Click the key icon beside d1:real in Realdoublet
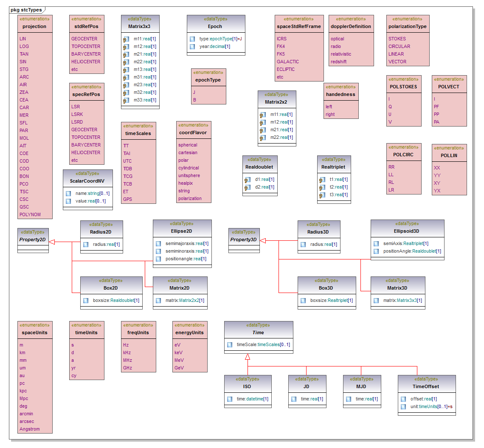The height and width of the screenshot is (448, 484). point(246,180)
